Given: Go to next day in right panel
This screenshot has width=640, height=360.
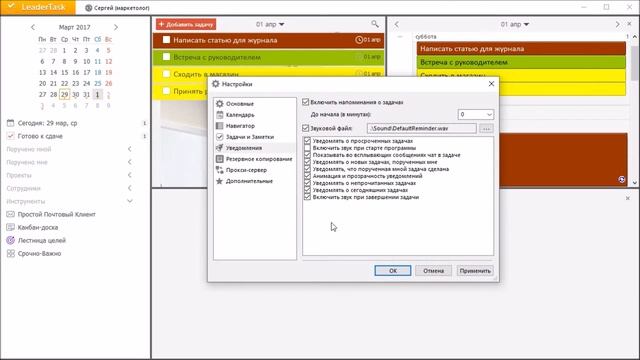Looking at the screenshot, I should pos(617,24).
